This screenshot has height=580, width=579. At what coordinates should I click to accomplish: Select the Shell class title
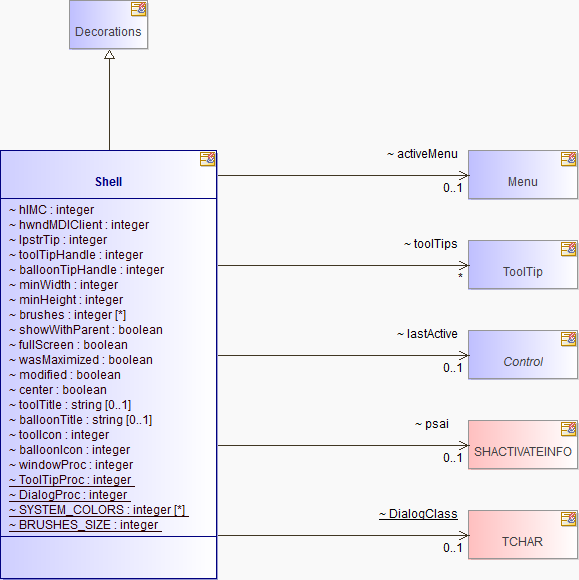click(x=108, y=182)
